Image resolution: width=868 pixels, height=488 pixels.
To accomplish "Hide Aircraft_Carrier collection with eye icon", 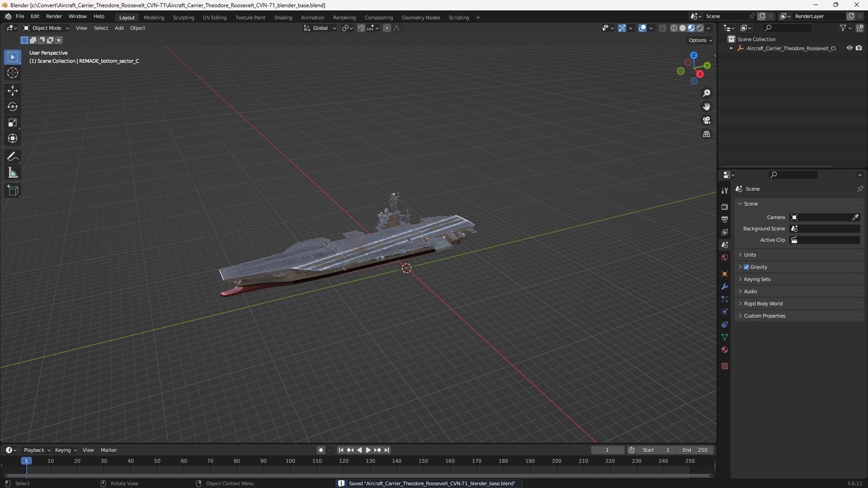I will tap(849, 48).
